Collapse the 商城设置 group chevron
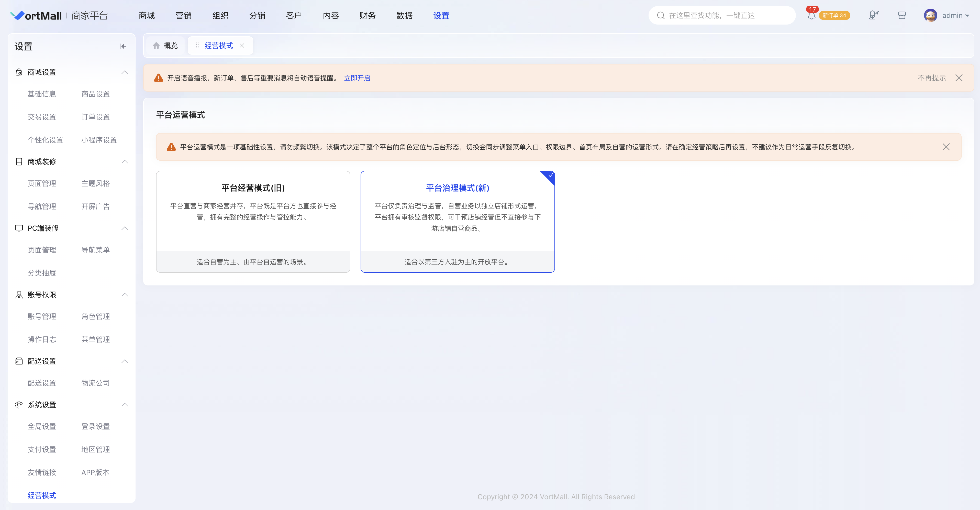Screen dimensions: 980x510 click(124, 72)
